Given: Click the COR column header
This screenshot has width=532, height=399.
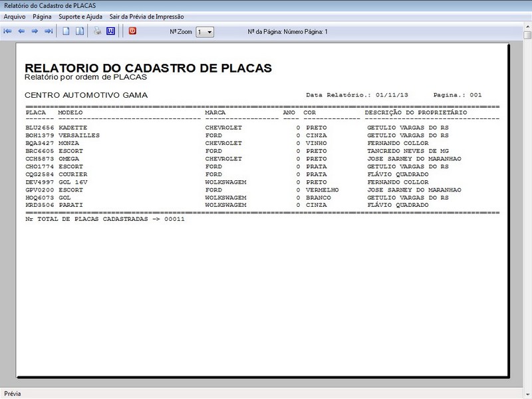Looking at the screenshot, I should click(x=309, y=112).
